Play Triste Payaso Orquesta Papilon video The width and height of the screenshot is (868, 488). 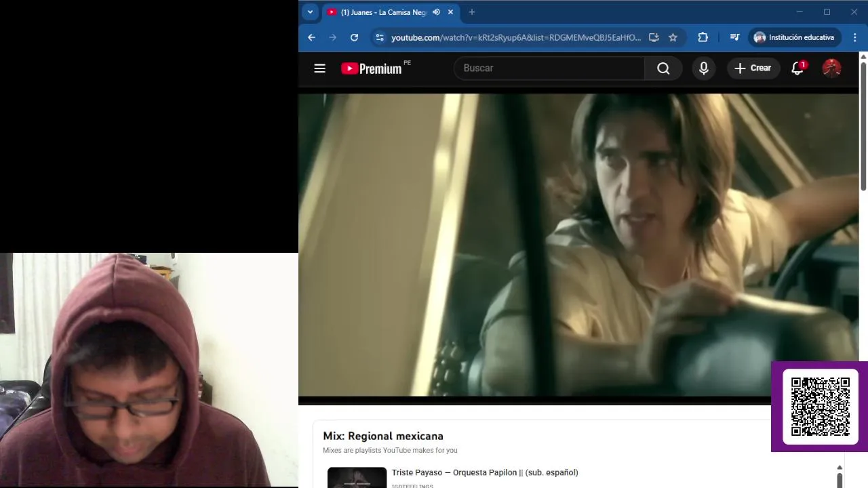tap(485, 472)
